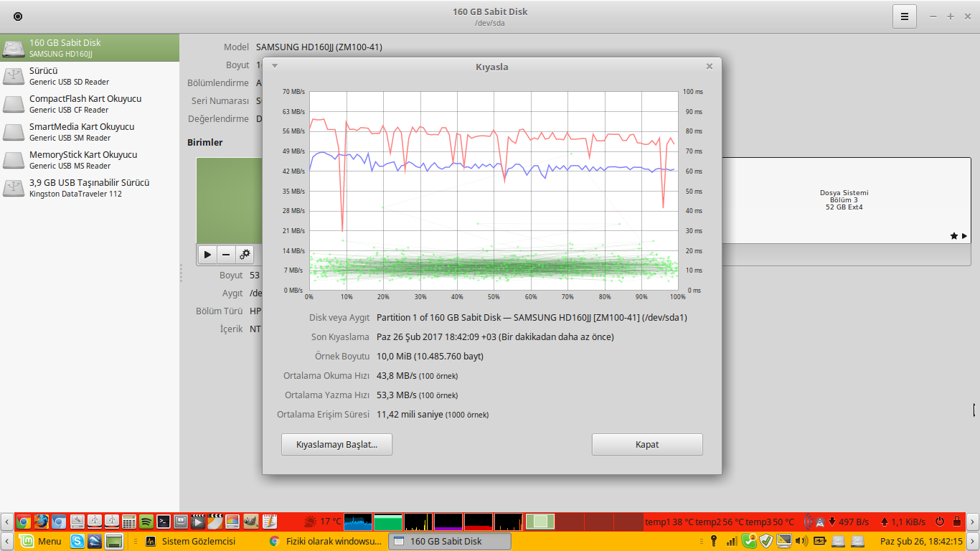Open the Mint Menu button
The width and height of the screenshot is (980, 551).
coord(40,541)
